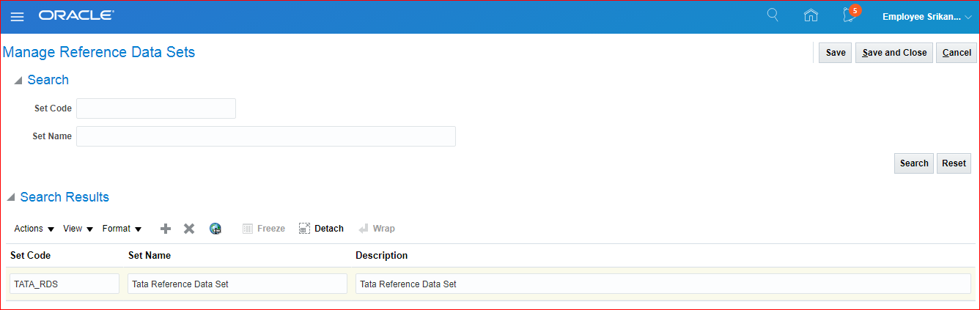Go to the Home icon

[x=811, y=15]
